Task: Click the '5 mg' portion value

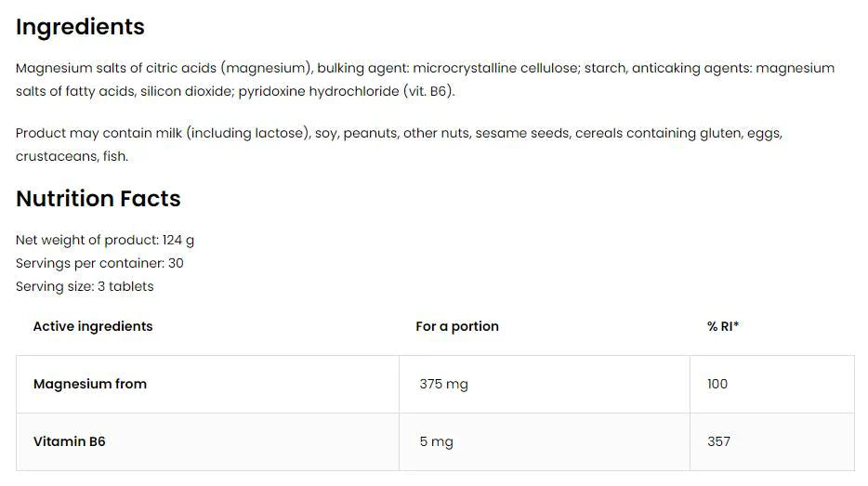Action: (436, 441)
